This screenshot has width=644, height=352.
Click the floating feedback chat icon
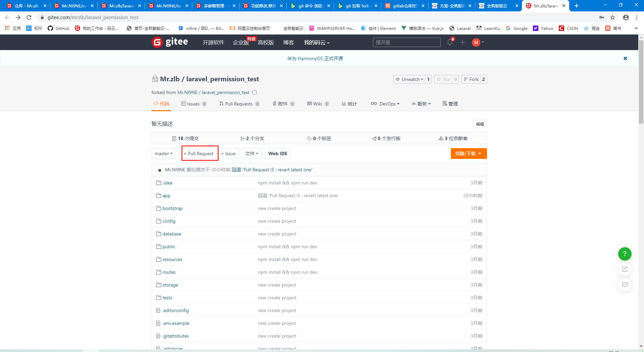coord(625,284)
